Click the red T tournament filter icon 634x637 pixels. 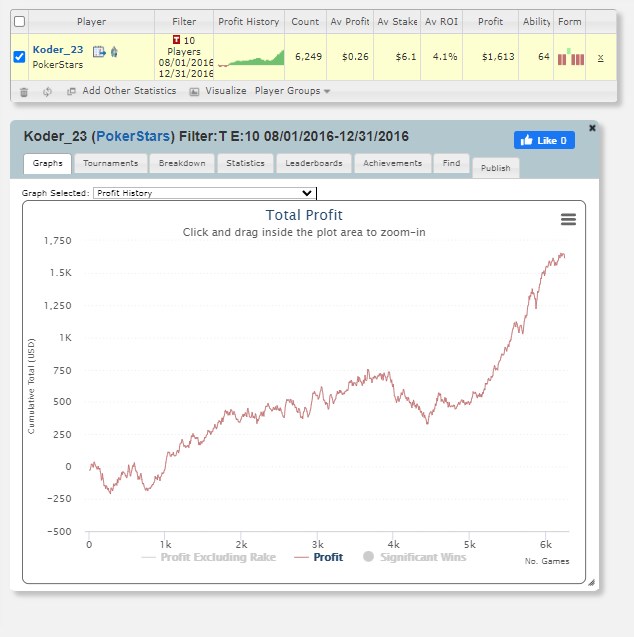pyautogui.click(x=176, y=39)
